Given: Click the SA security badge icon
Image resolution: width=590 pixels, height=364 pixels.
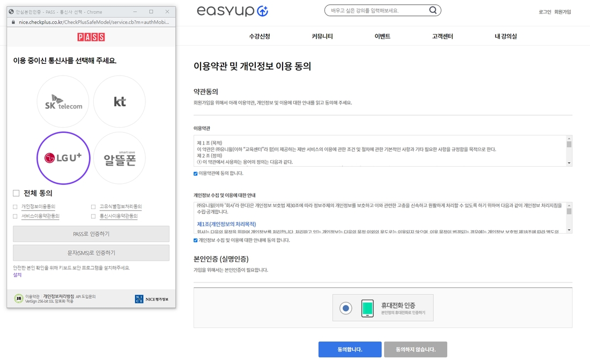Looking at the screenshot, I should 18,299.
